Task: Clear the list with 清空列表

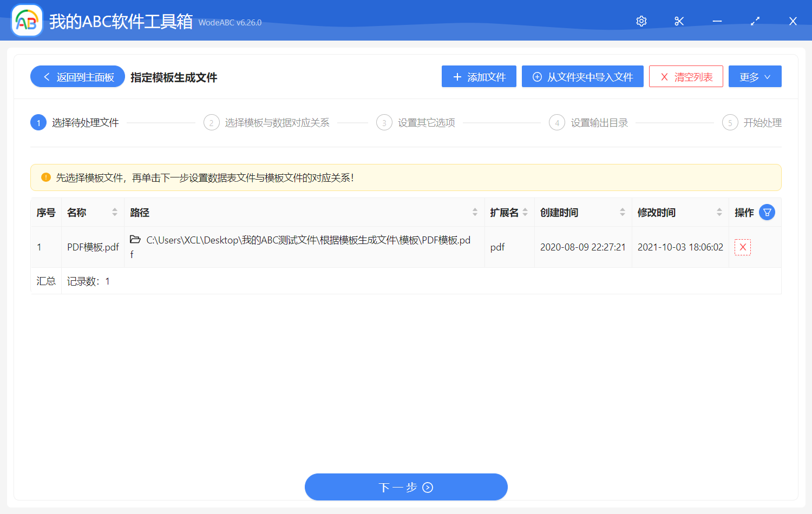Action: click(x=686, y=76)
